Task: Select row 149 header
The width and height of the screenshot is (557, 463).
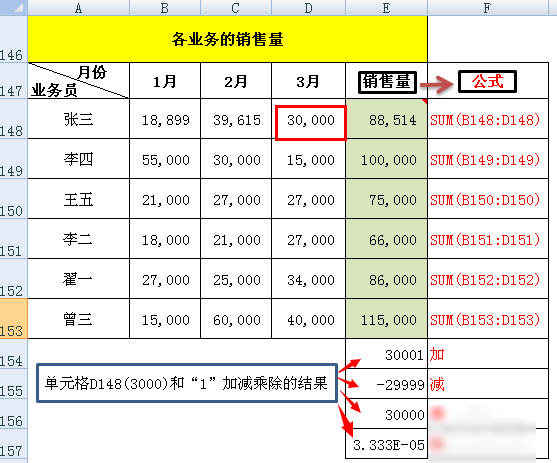Action: [13, 158]
